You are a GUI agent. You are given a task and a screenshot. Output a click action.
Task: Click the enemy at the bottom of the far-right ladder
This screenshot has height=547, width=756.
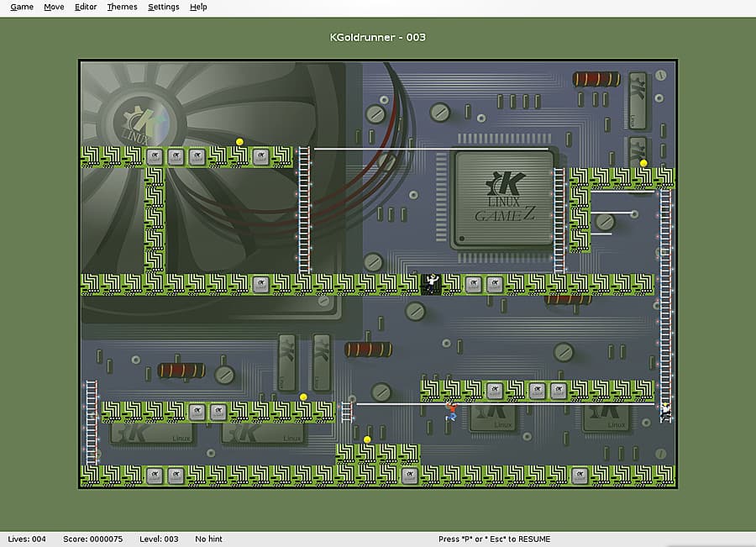pyautogui.click(x=666, y=412)
